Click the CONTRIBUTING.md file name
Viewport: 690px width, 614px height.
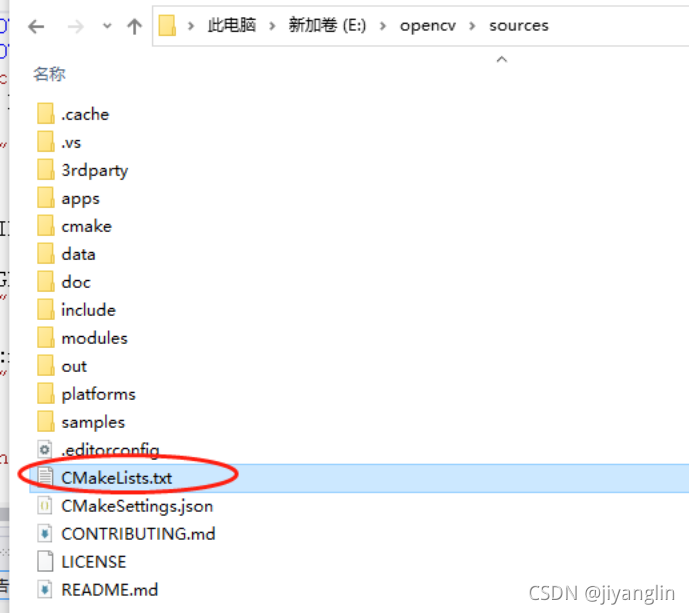139,534
